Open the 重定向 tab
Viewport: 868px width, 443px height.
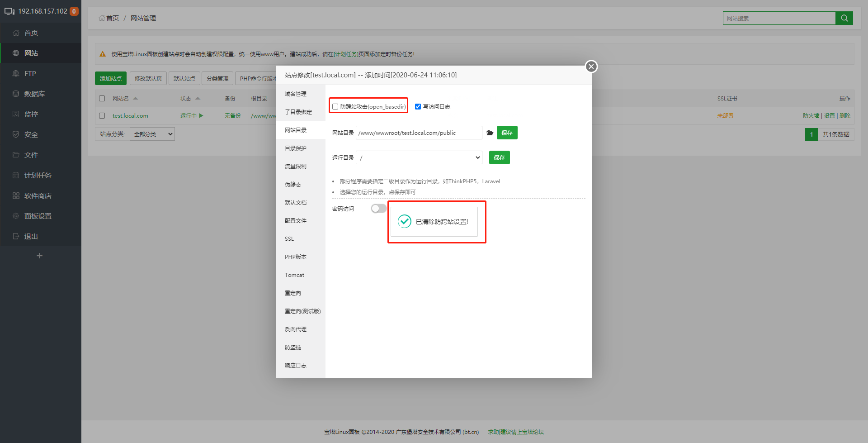pyautogui.click(x=301, y=293)
